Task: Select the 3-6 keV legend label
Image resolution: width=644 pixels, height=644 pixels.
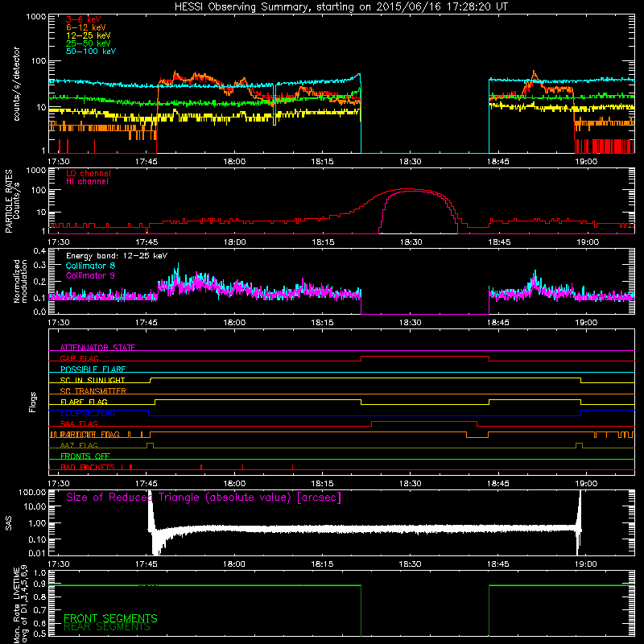Action: point(84,19)
